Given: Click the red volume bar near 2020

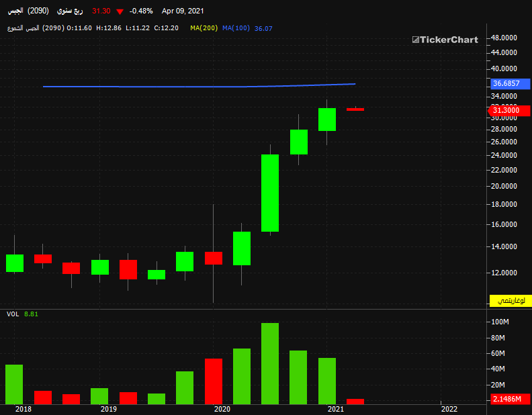Looking at the screenshot, I should pos(214,381).
